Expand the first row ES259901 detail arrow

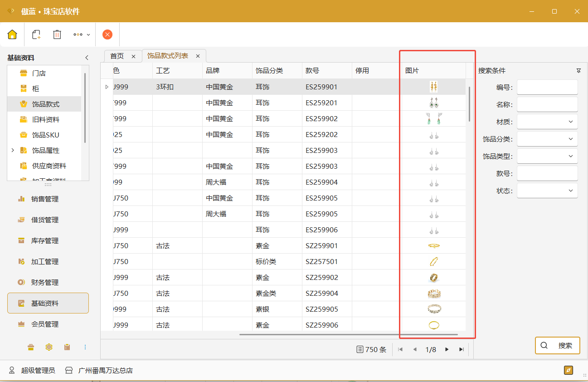click(107, 87)
